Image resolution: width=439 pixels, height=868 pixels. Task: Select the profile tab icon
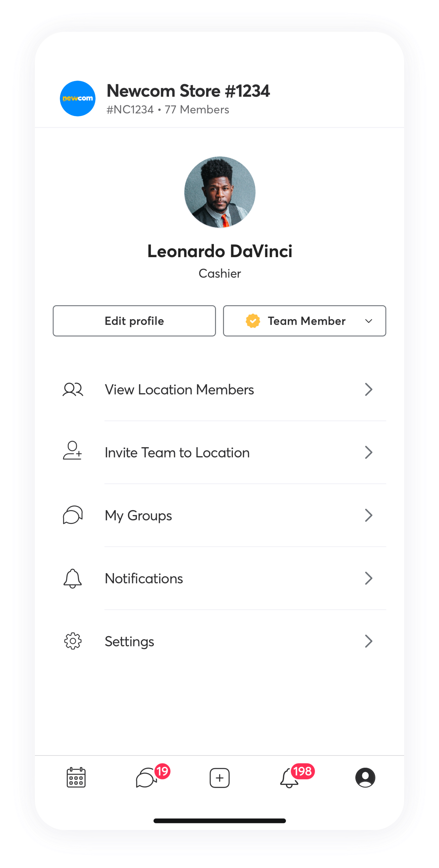pos(365,777)
